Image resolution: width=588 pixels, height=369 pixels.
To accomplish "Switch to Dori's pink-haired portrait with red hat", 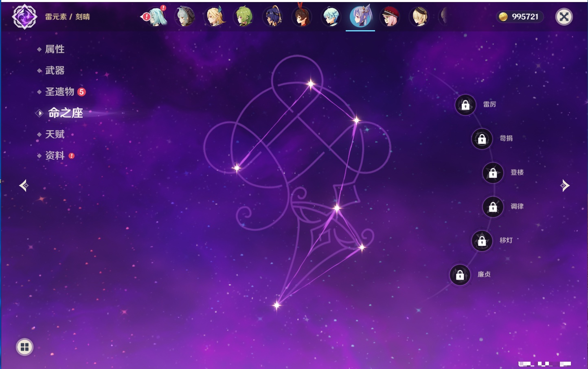I will pos(390,17).
